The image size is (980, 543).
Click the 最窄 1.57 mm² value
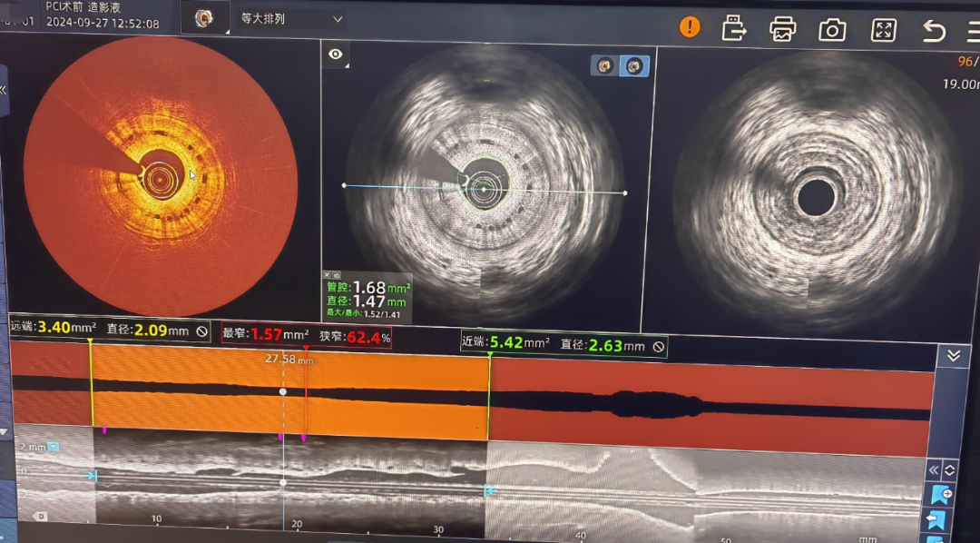[x=268, y=335]
